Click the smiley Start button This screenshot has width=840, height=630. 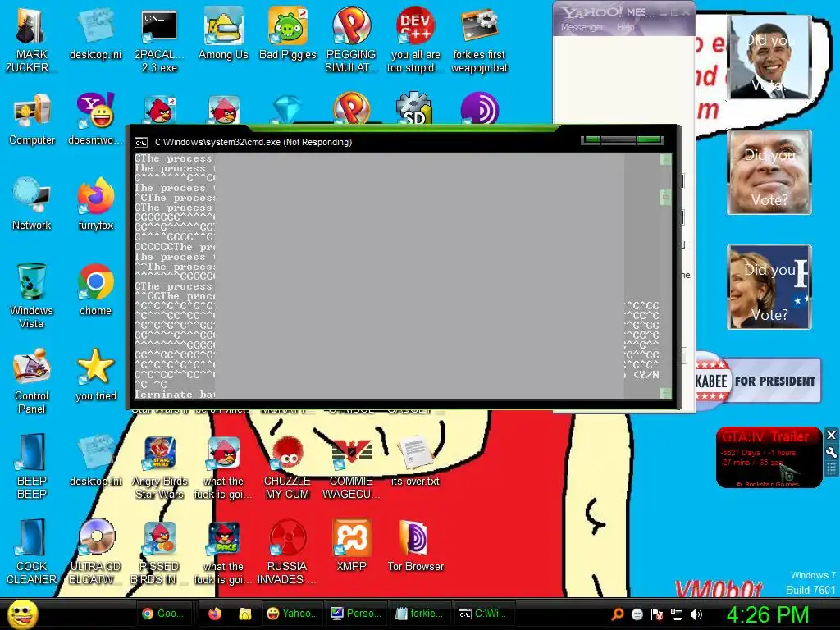[22, 614]
